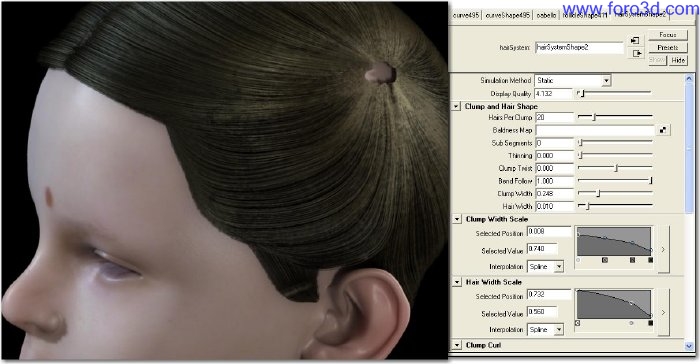Click Selected Value field 0.740
Screen dimensions: 700x364
click(542, 249)
